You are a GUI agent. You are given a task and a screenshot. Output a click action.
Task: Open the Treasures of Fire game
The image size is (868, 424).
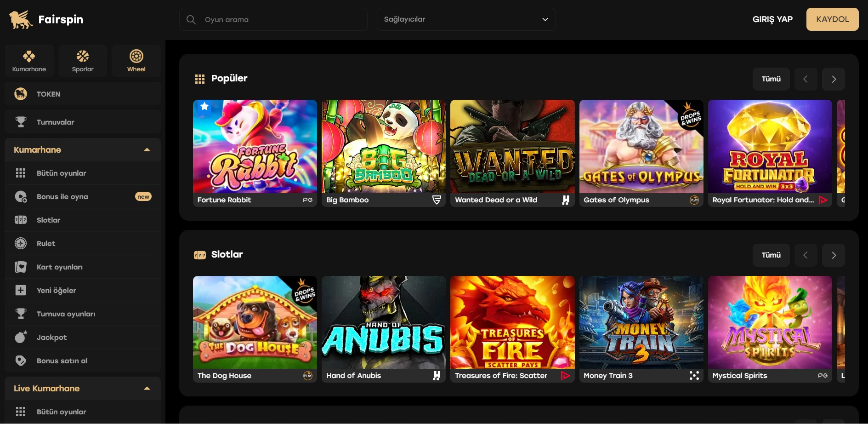point(512,322)
